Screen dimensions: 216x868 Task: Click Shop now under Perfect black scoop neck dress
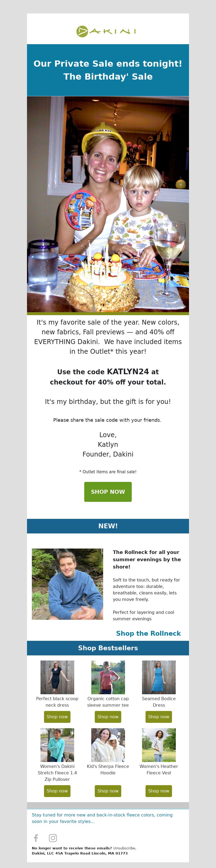(57, 717)
